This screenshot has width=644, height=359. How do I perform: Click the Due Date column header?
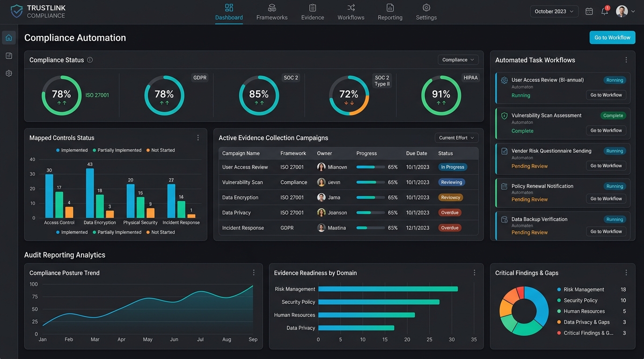[x=417, y=153]
